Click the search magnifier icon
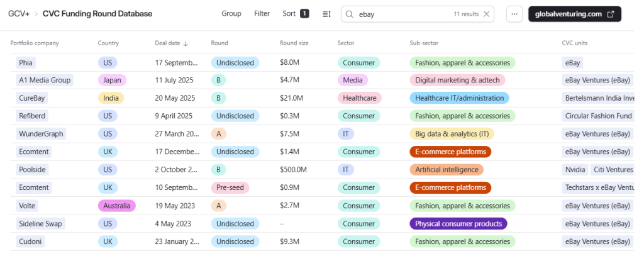 click(x=349, y=14)
